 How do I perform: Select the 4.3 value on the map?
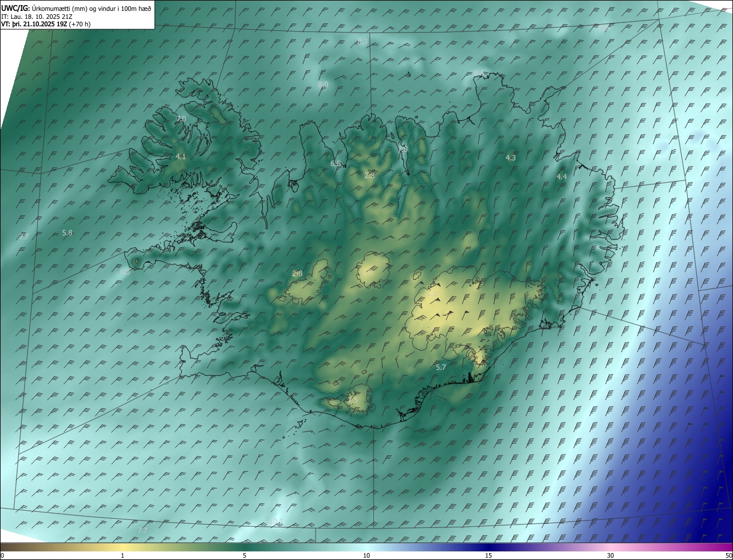pyautogui.click(x=511, y=157)
